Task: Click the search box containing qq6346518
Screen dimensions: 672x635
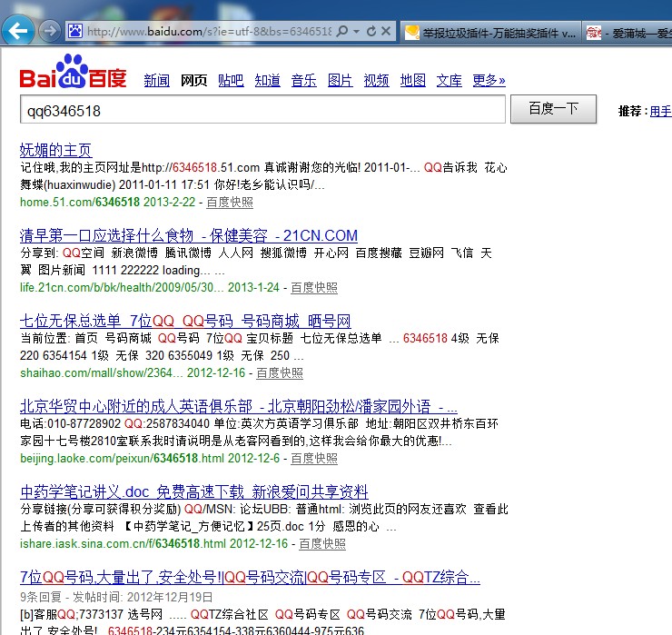Action: (262, 110)
